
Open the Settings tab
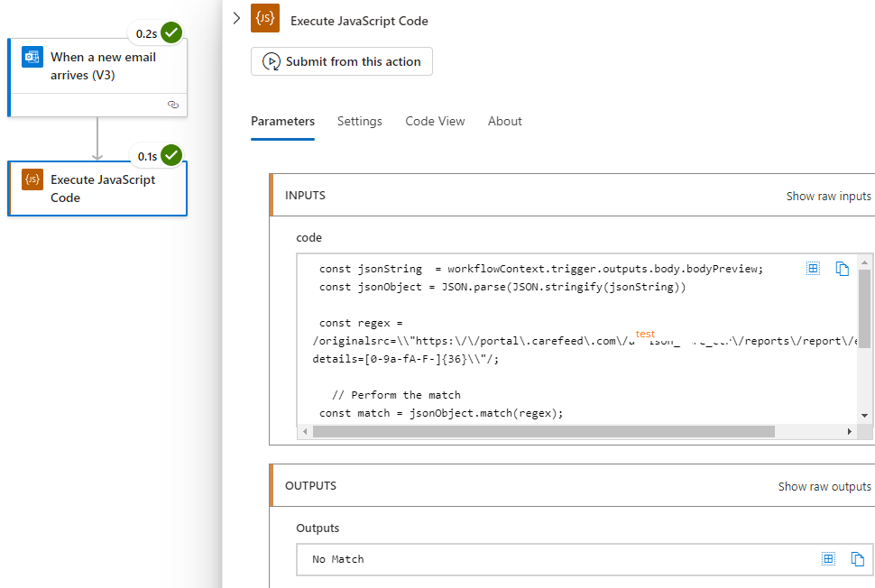coord(359,121)
